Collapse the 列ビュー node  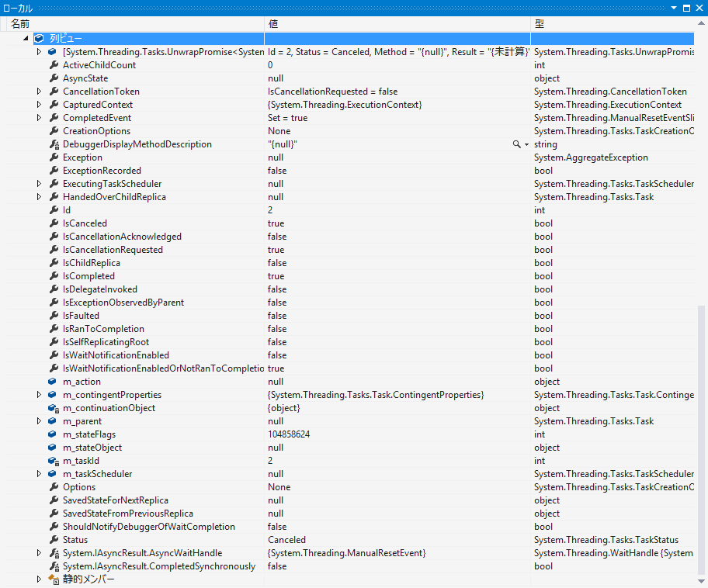click(x=26, y=39)
